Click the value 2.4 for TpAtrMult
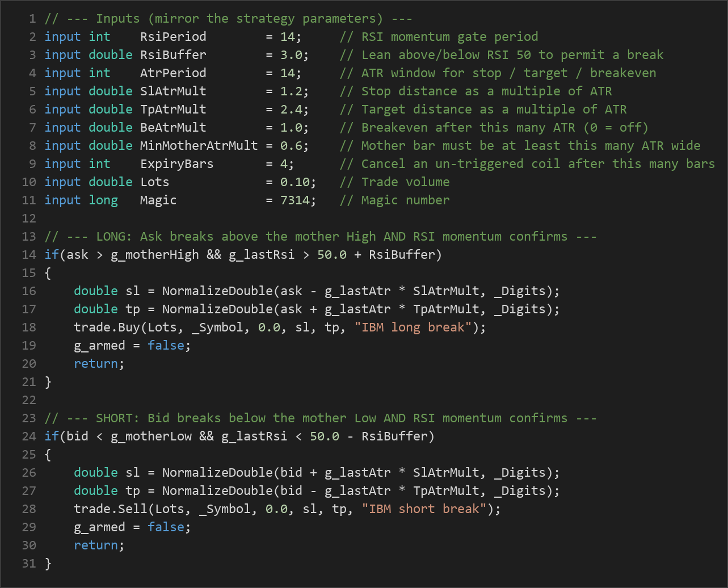728x588 pixels. tap(291, 110)
